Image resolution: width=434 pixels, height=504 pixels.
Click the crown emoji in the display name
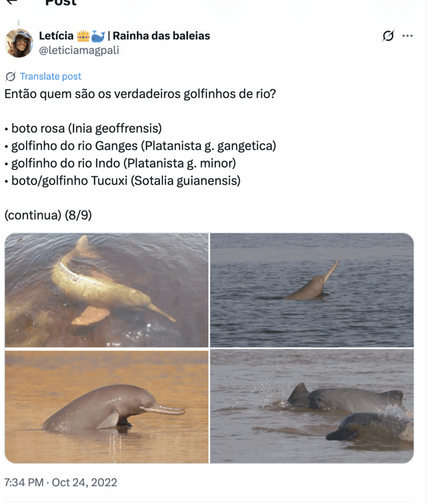coord(83,35)
